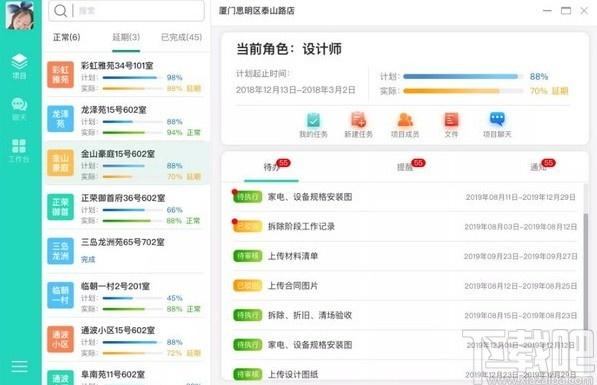Click the 计划 98% bar of 彩虹雅苑
Viewport: 597px width, 385px height.
coord(132,78)
